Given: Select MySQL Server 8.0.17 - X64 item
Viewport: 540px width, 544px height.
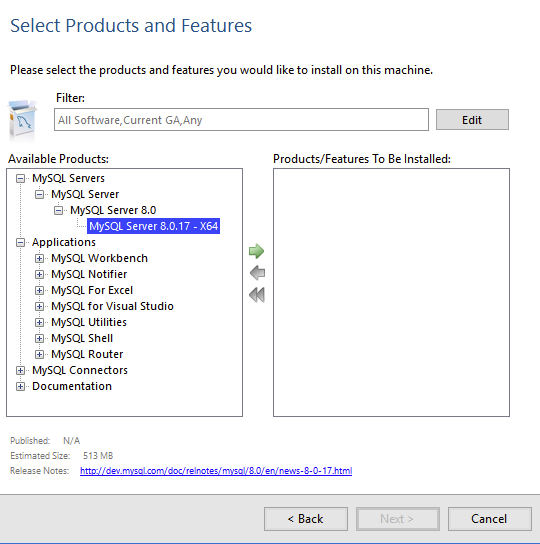Looking at the screenshot, I should coord(153,226).
